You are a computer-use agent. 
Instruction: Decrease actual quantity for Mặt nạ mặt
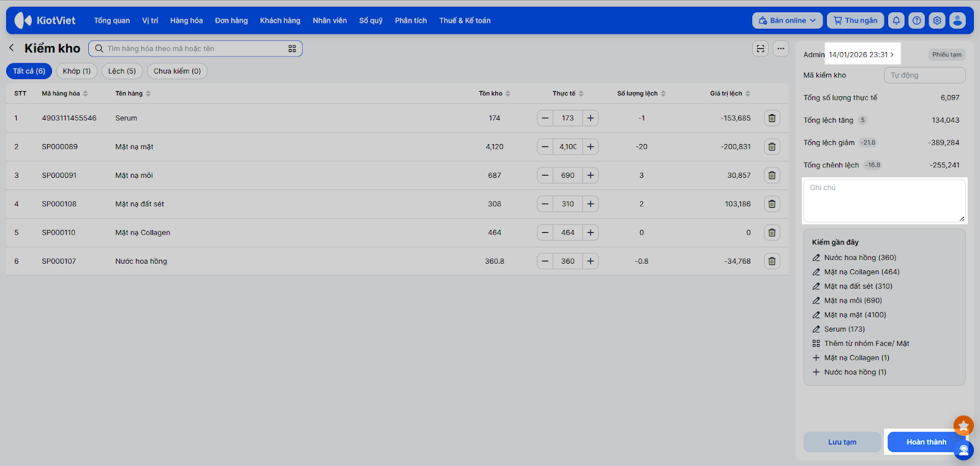[545, 147]
